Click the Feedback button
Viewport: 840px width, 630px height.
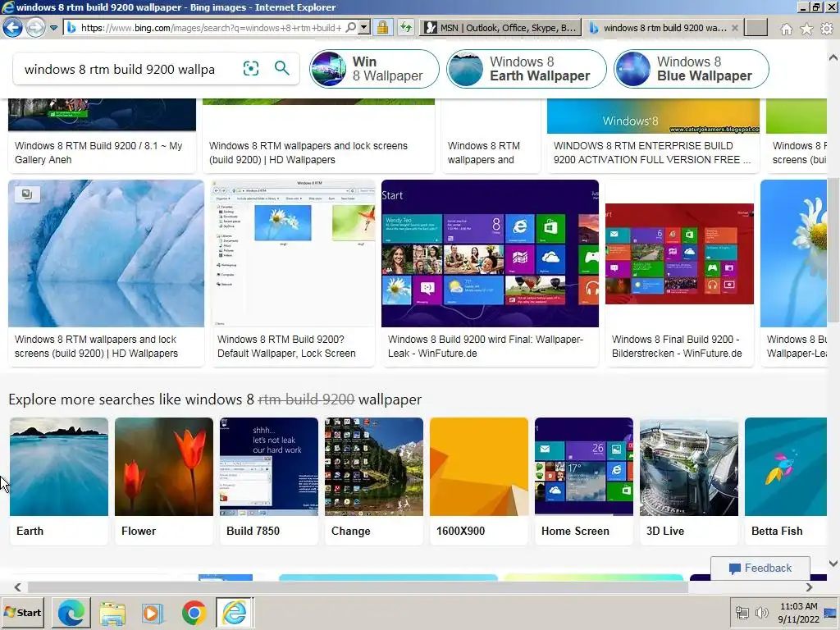[x=760, y=568]
